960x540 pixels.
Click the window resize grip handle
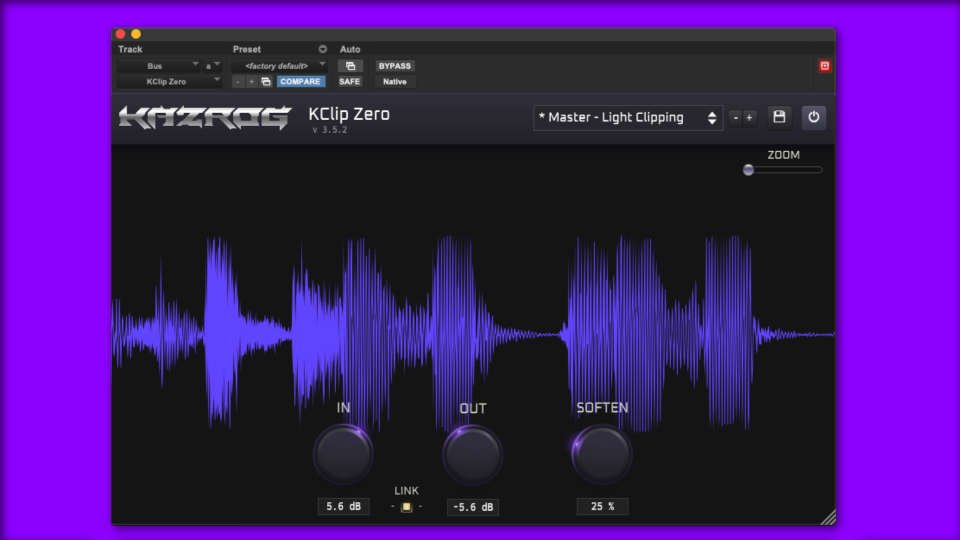[828, 517]
